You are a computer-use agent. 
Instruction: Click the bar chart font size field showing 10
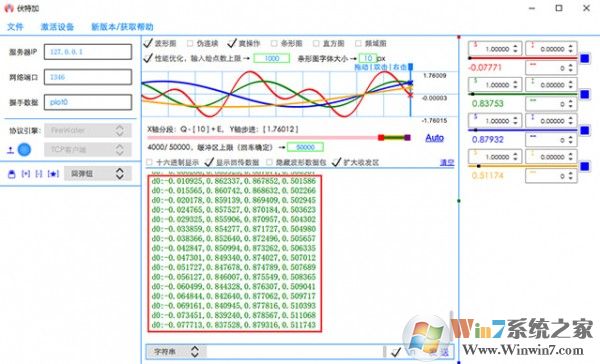click(x=368, y=59)
